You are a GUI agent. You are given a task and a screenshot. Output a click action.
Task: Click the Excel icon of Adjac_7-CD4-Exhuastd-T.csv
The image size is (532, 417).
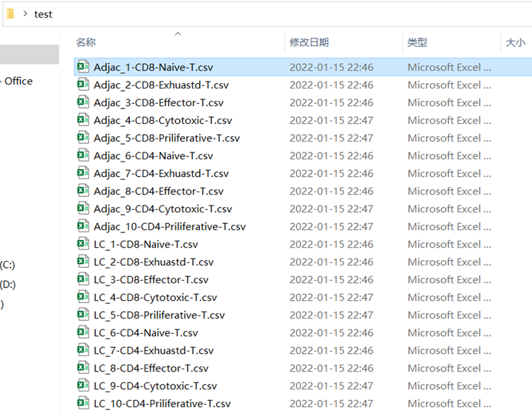83,172
